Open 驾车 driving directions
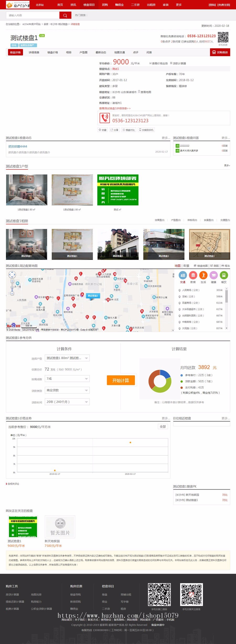236x644 pixels. pyautogui.click(x=226, y=266)
